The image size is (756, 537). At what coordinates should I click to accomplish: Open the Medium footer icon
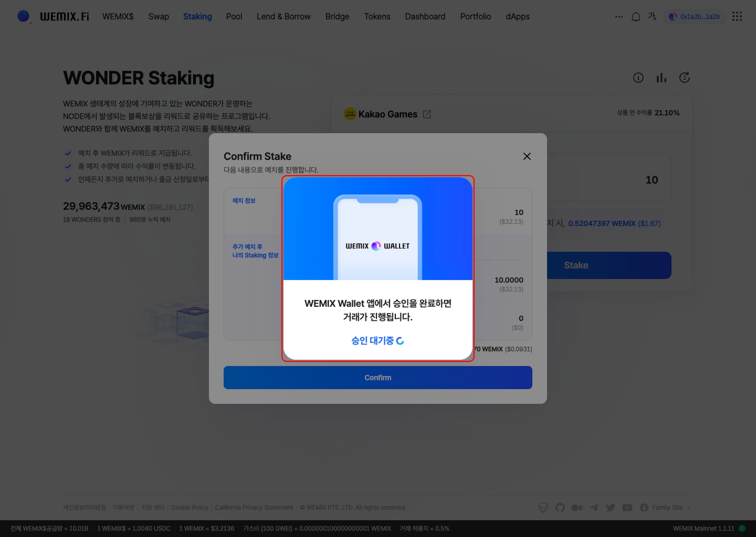(x=577, y=507)
